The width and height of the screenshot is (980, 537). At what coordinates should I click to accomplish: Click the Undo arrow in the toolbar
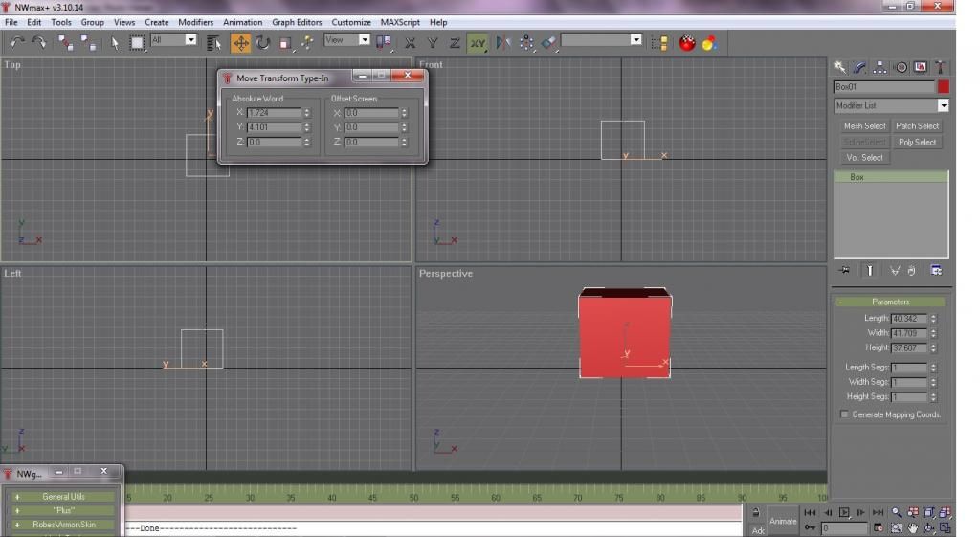click(x=17, y=42)
